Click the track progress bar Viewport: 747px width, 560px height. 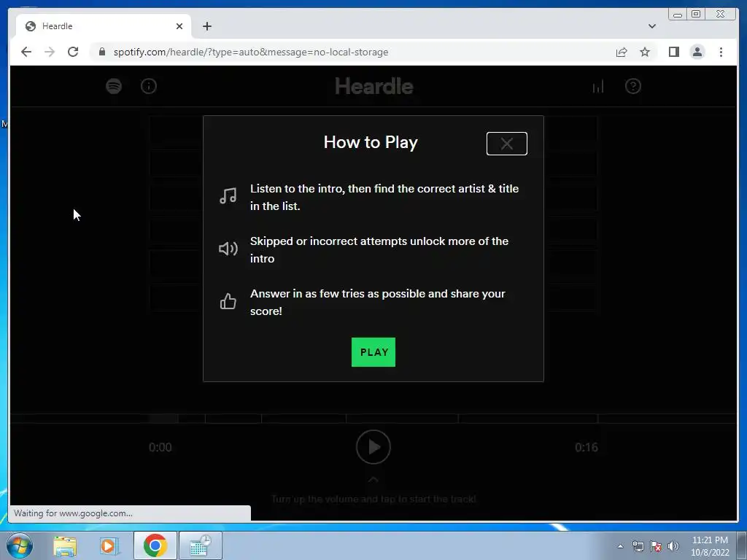click(373, 419)
